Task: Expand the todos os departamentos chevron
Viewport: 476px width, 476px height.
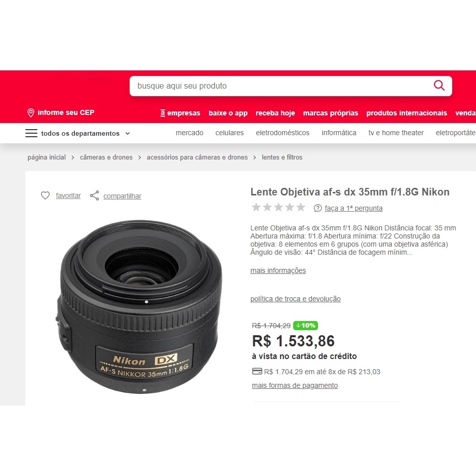Action: (128, 134)
